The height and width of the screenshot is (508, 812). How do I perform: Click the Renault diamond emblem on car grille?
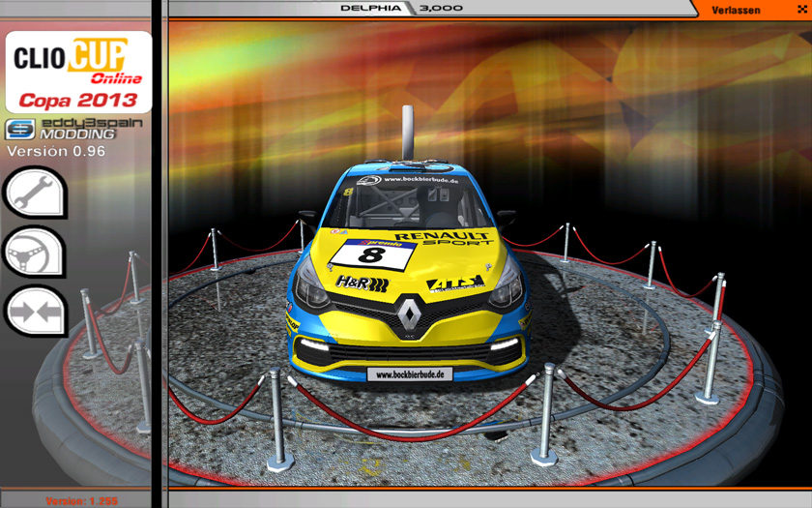(x=407, y=315)
